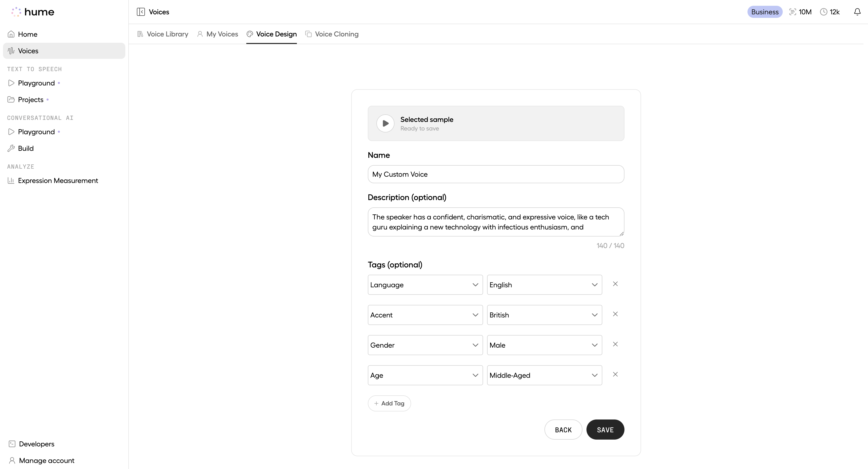The image size is (868, 469).
Task: Expand the English value dropdown
Action: pyautogui.click(x=544, y=285)
